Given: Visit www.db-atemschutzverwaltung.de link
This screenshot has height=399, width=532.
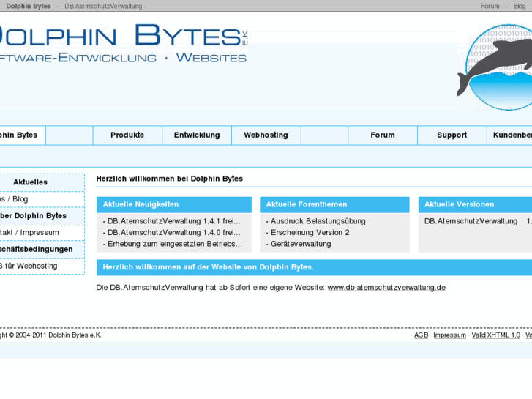Looking at the screenshot, I should (386, 288).
